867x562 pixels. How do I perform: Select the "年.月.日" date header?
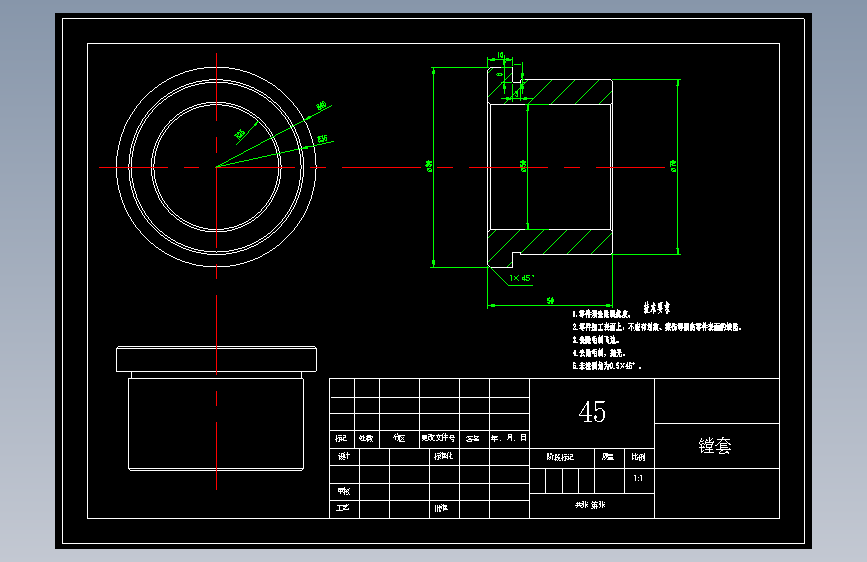pos(509,438)
